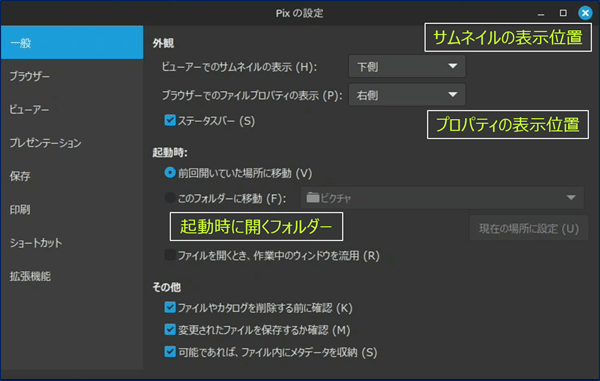Open the thumbnail position dropdown showing 下側
Image resolution: width=600 pixels, height=381 pixels.
407,66
